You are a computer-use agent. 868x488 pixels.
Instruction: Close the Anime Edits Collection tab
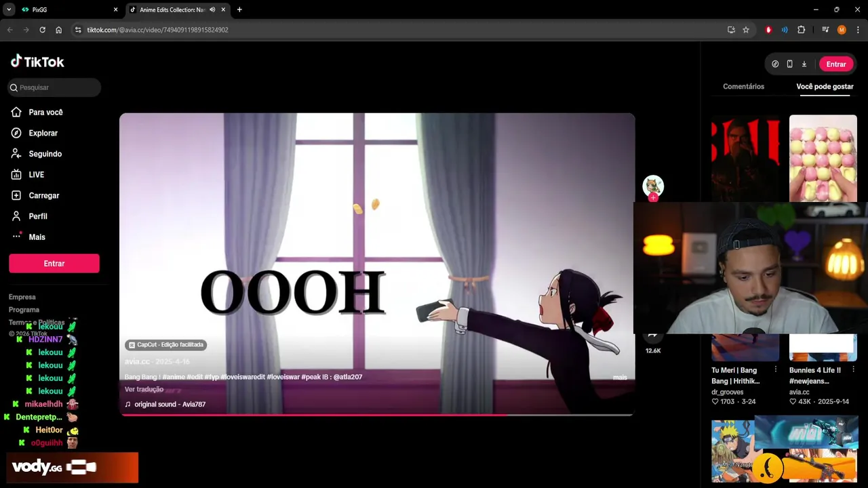tap(223, 9)
